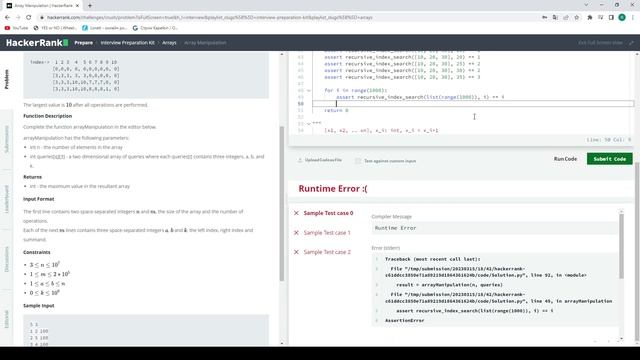Click the address bar URL
The image size is (640, 360).
[209, 18]
